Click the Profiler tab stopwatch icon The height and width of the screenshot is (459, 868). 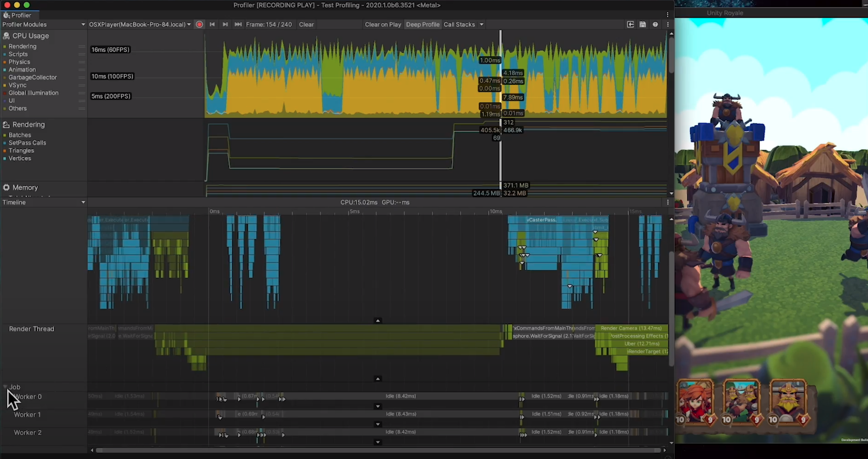coord(7,15)
